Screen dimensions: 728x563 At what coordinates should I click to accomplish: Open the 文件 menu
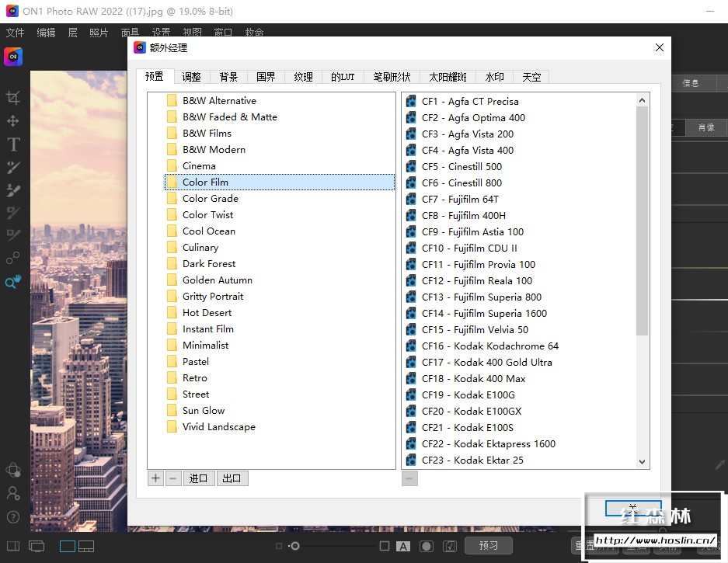[15, 33]
